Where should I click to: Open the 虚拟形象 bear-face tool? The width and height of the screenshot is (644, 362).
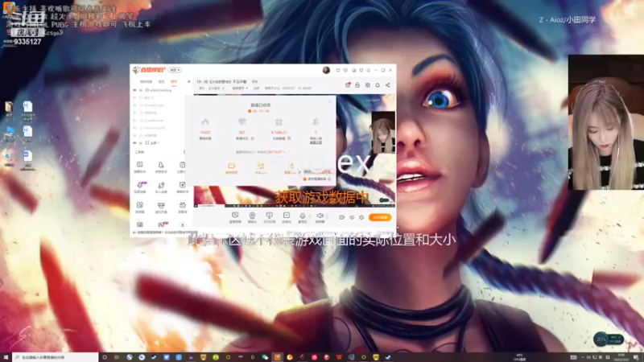[161, 208]
